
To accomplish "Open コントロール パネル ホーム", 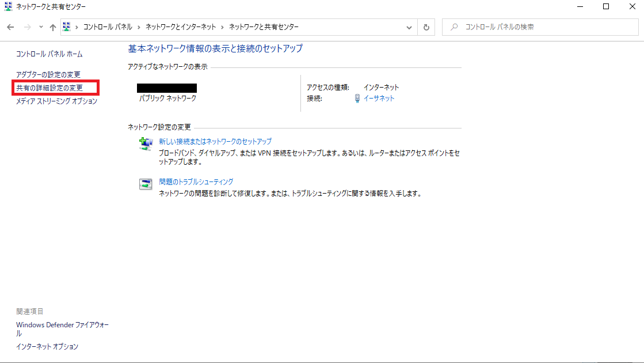I will (x=49, y=54).
